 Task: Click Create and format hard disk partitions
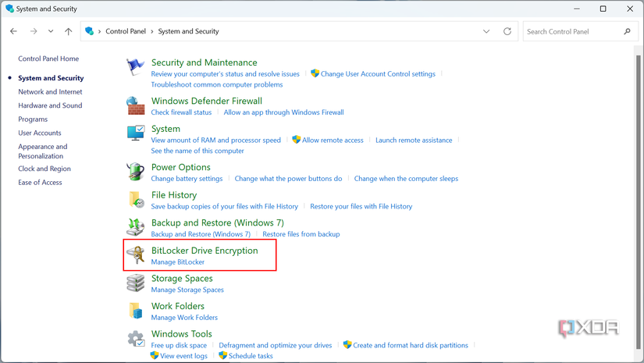(411, 345)
